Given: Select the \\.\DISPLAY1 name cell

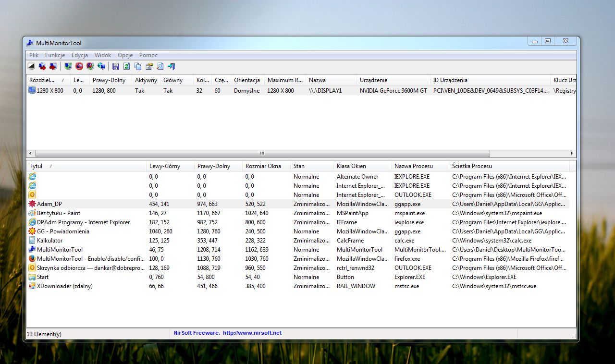Looking at the screenshot, I should click(x=325, y=90).
